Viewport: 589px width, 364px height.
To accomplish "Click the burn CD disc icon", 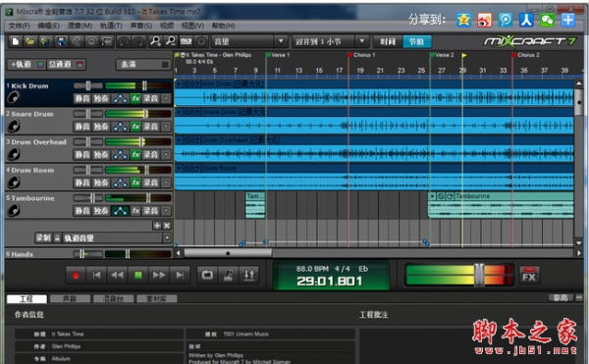I will coord(91,41).
